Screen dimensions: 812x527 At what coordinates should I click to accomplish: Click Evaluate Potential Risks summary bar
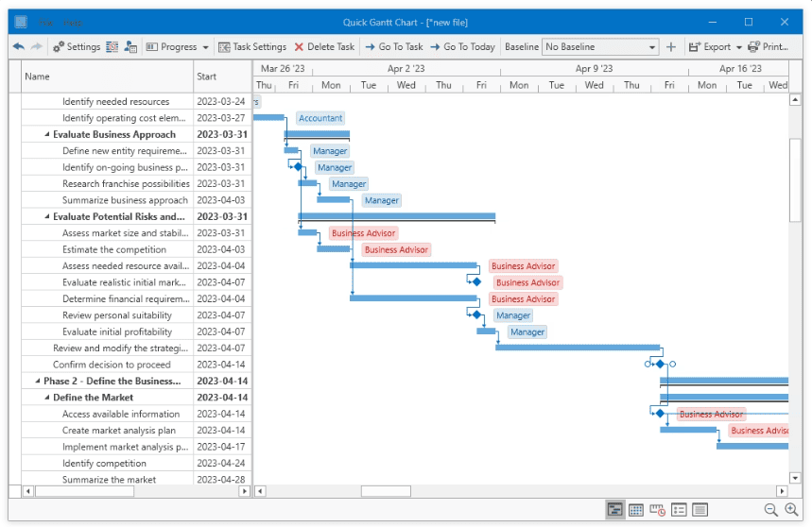point(397,216)
